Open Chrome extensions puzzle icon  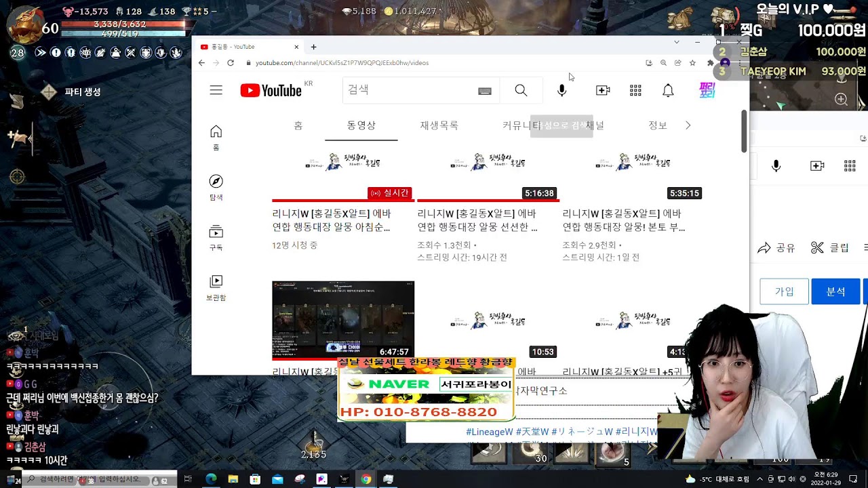[710, 63]
